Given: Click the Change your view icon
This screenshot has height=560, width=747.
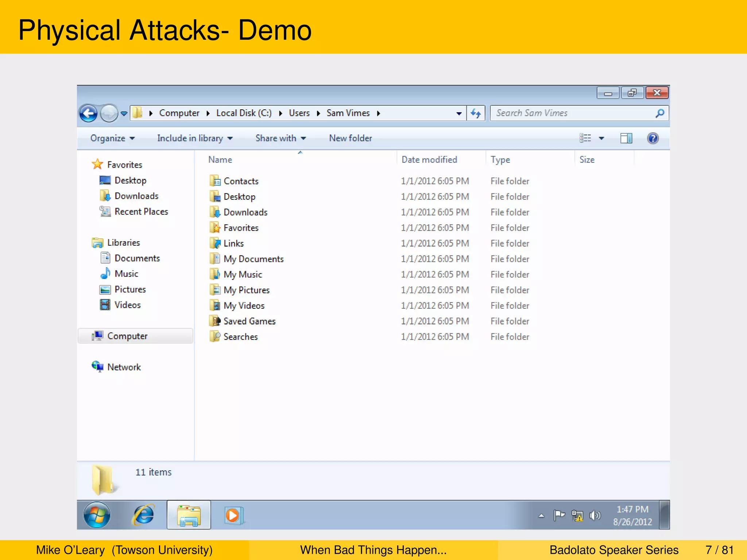Looking at the screenshot, I should coord(585,138).
